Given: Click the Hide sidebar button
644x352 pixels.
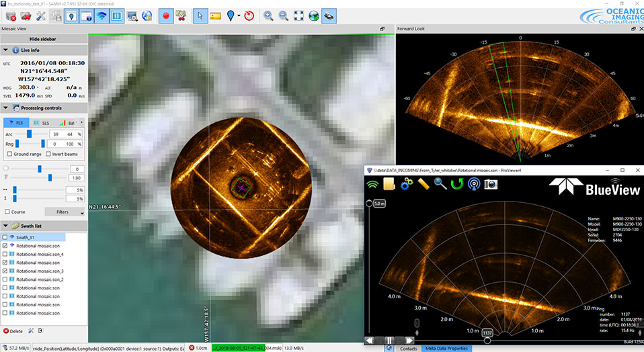Looking at the screenshot, I should point(43,39).
